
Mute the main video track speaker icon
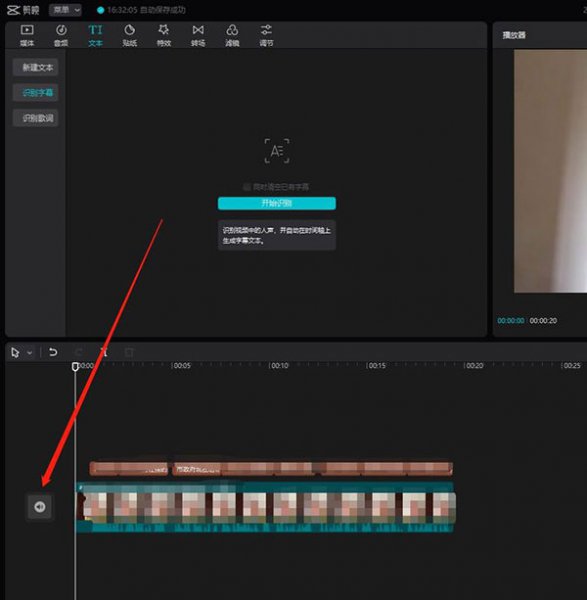(40, 507)
